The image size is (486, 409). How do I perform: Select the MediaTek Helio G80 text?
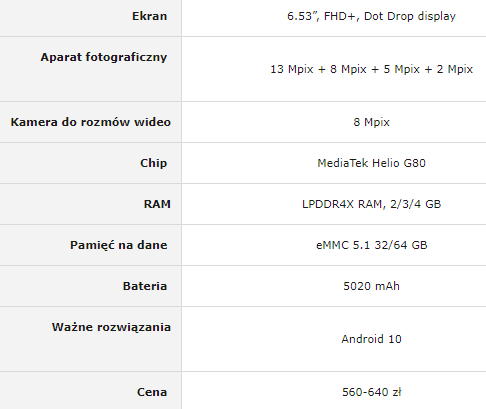pyautogui.click(x=371, y=163)
